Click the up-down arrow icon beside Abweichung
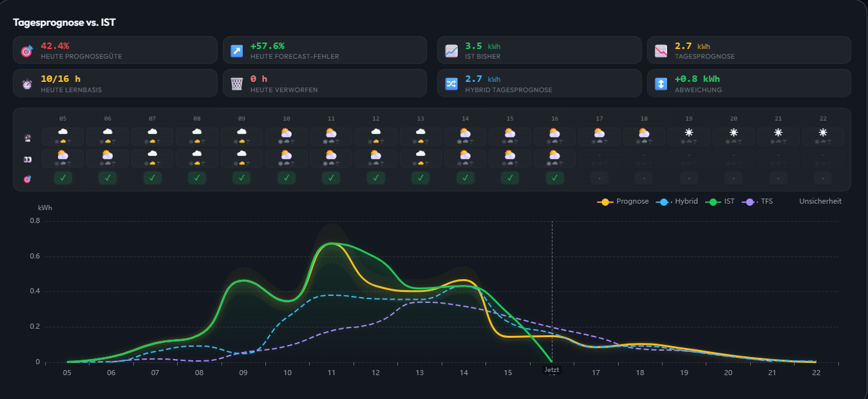This screenshot has width=868, height=399. click(661, 84)
